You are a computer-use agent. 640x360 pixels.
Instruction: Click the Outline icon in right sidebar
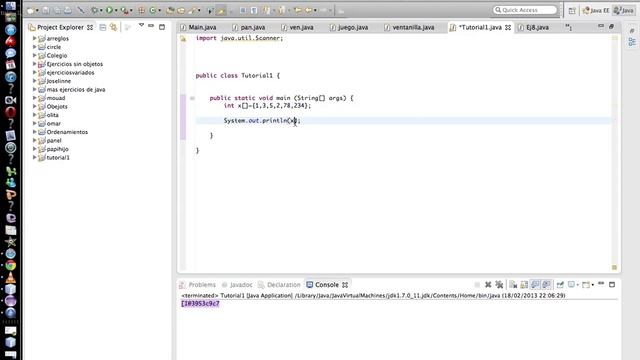[x=632, y=42]
